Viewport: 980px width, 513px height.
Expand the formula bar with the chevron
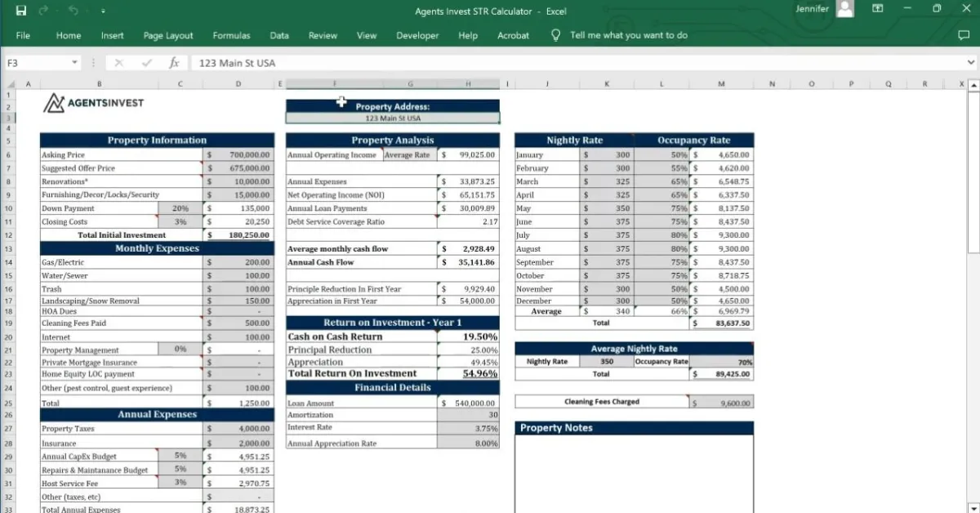[970, 63]
